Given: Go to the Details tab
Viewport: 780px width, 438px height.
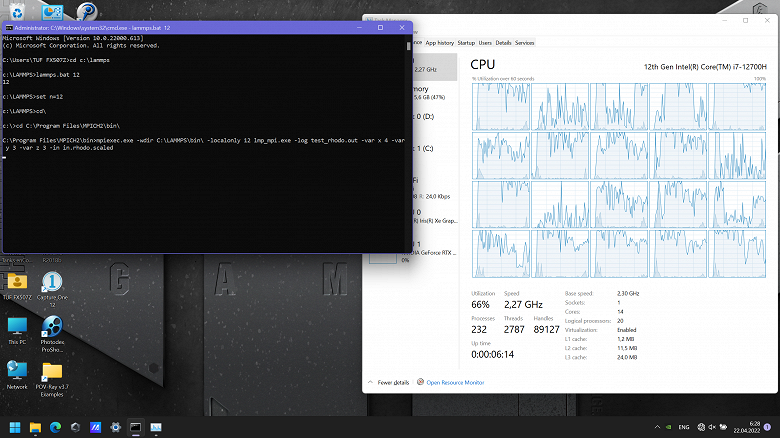Looking at the screenshot, I should pos(503,43).
